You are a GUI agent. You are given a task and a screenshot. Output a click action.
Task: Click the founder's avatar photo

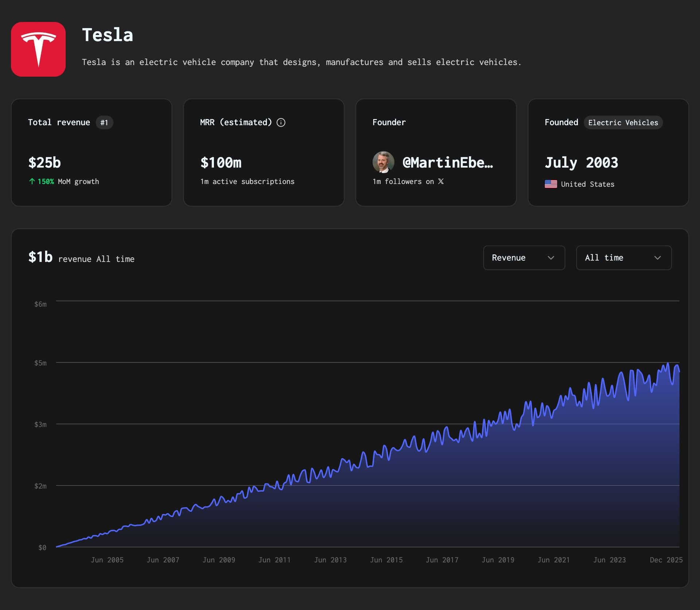(x=383, y=162)
